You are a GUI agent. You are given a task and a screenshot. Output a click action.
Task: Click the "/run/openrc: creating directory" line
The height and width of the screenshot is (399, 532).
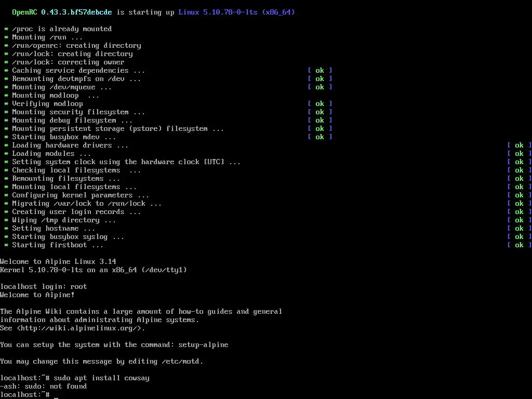click(76, 46)
